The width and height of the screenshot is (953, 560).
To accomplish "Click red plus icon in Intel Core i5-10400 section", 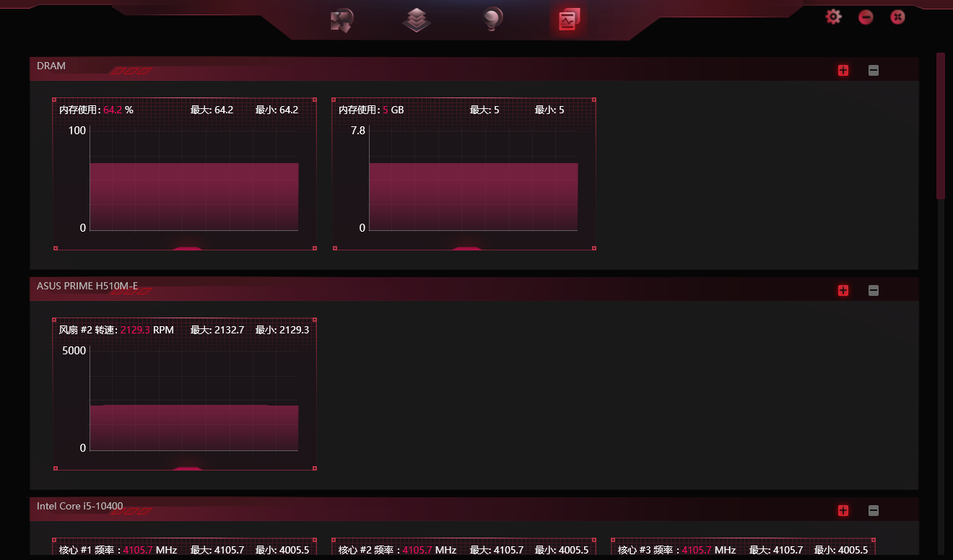I will click(843, 510).
